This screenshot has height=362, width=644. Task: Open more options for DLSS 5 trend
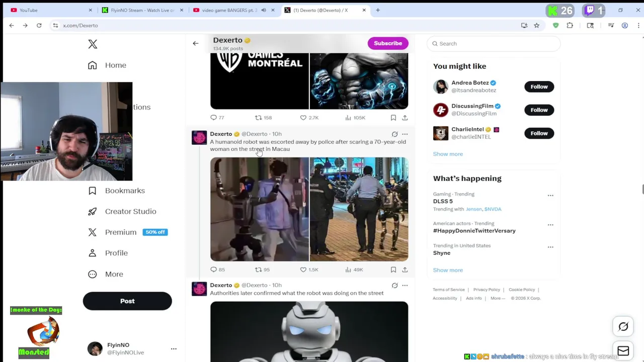click(x=550, y=196)
